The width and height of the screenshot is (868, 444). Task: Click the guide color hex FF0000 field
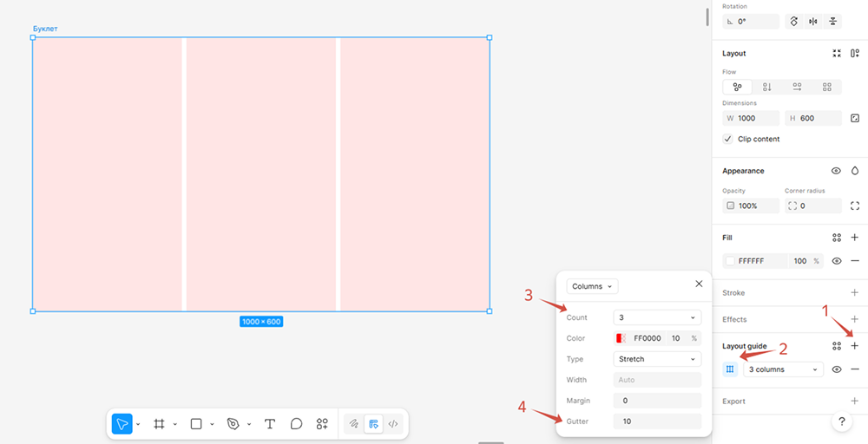point(647,338)
